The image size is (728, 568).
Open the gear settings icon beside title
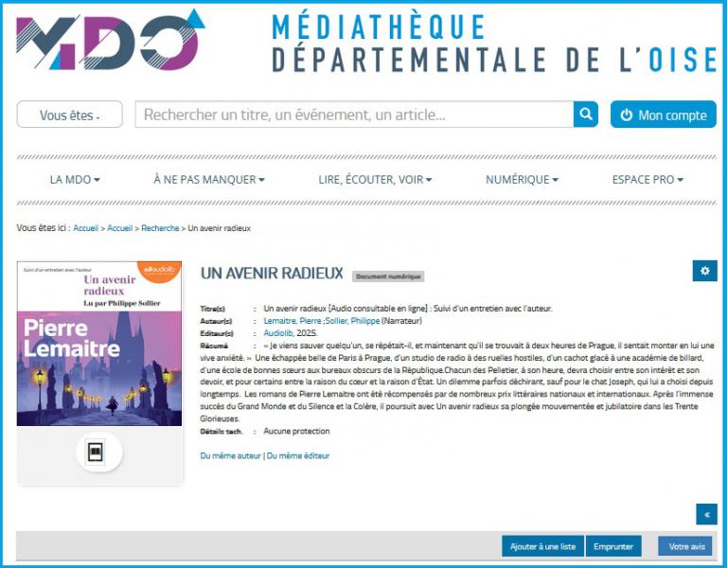pyautogui.click(x=704, y=271)
